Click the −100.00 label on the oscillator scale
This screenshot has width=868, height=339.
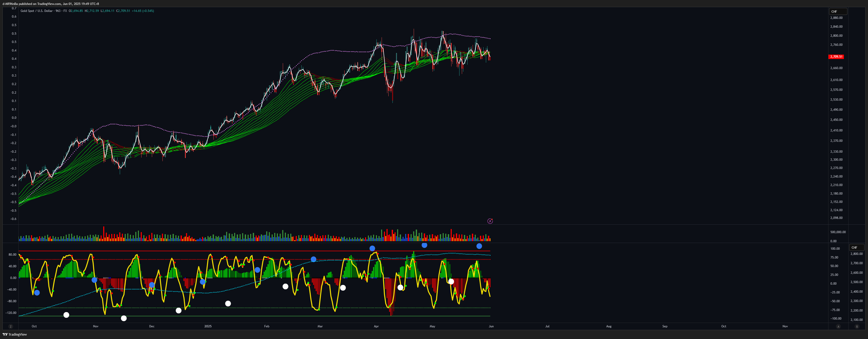[835, 319]
